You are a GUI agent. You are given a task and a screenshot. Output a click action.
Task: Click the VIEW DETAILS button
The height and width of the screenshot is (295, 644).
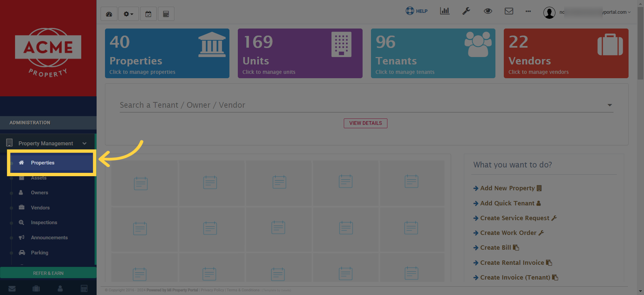click(366, 123)
